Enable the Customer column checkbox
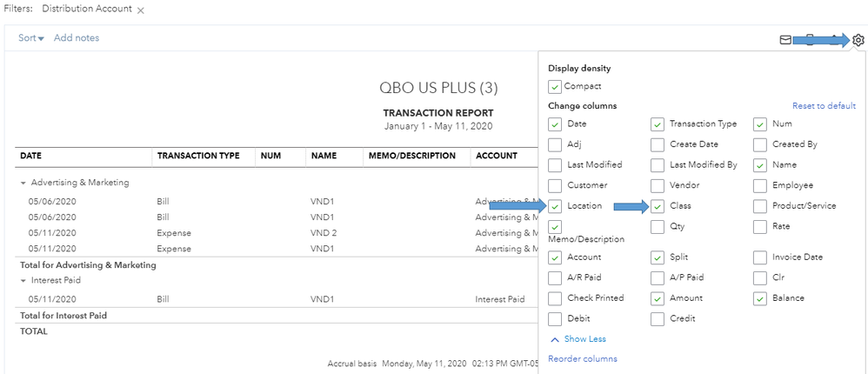This screenshot has width=868, height=374. [555, 185]
